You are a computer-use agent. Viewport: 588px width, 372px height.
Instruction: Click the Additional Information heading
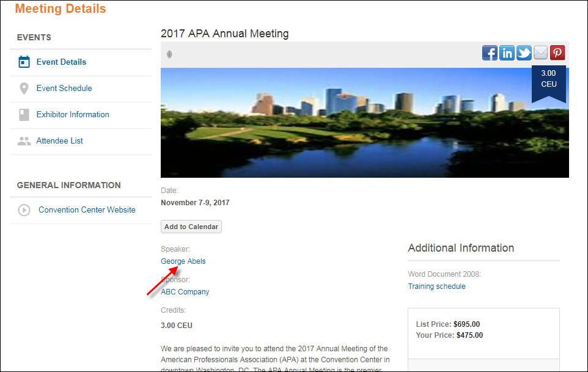pyautogui.click(x=461, y=248)
